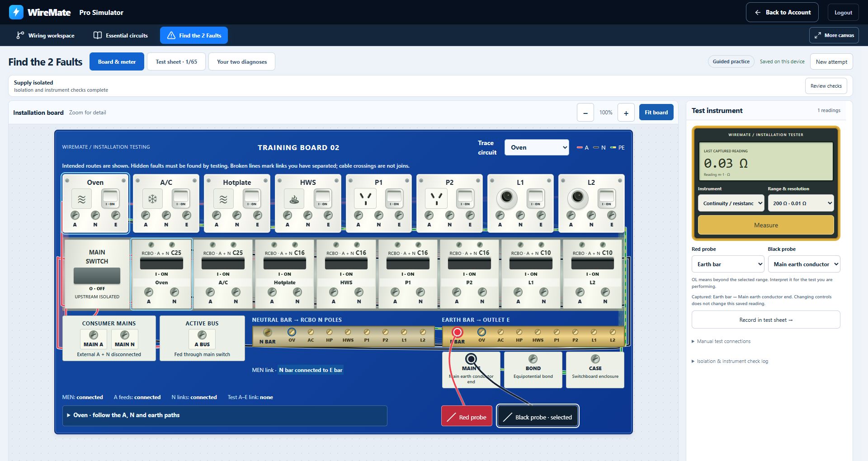Click the yellow Measure button
The height and width of the screenshot is (461, 868).
(766, 225)
